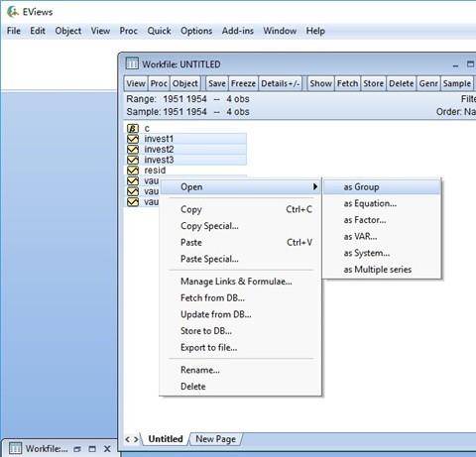Open the Add-ins menu
The image size is (476, 457).
tap(238, 31)
